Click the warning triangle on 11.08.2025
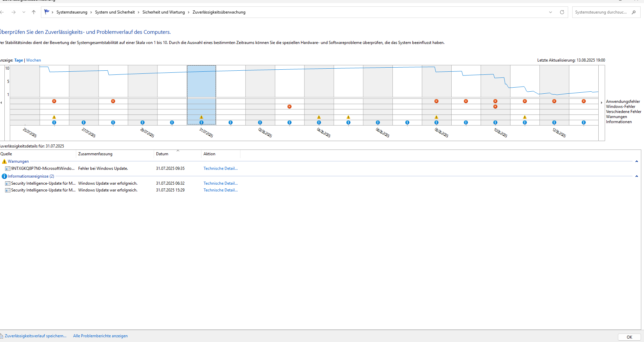 (x=525, y=117)
